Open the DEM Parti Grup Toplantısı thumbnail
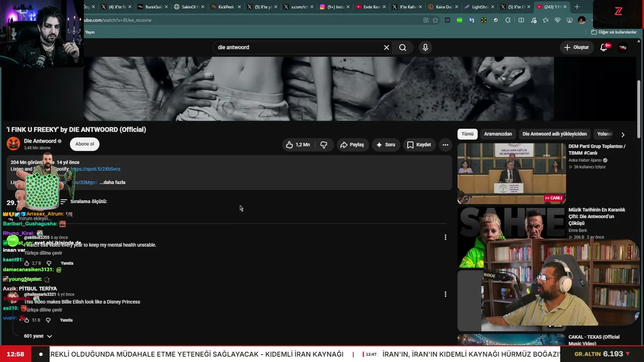Screen dimensions: 644x362 point(512,173)
